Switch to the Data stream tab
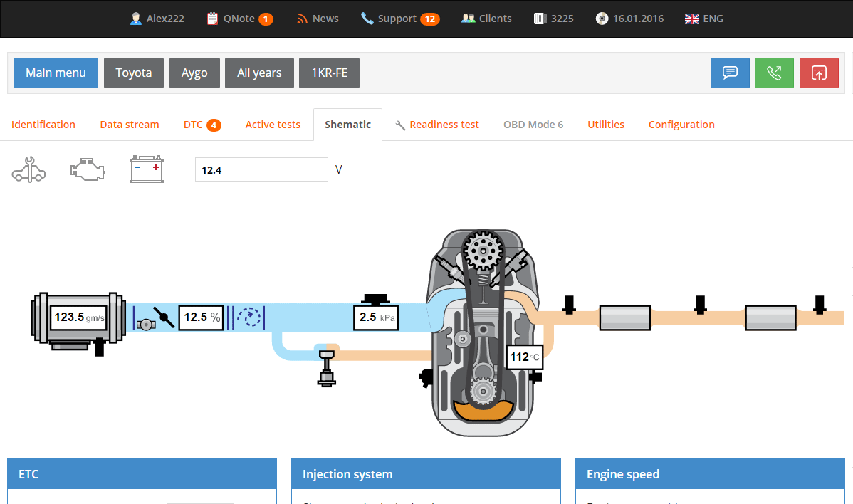The height and width of the screenshot is (504, 853). [x=130, y=125]
